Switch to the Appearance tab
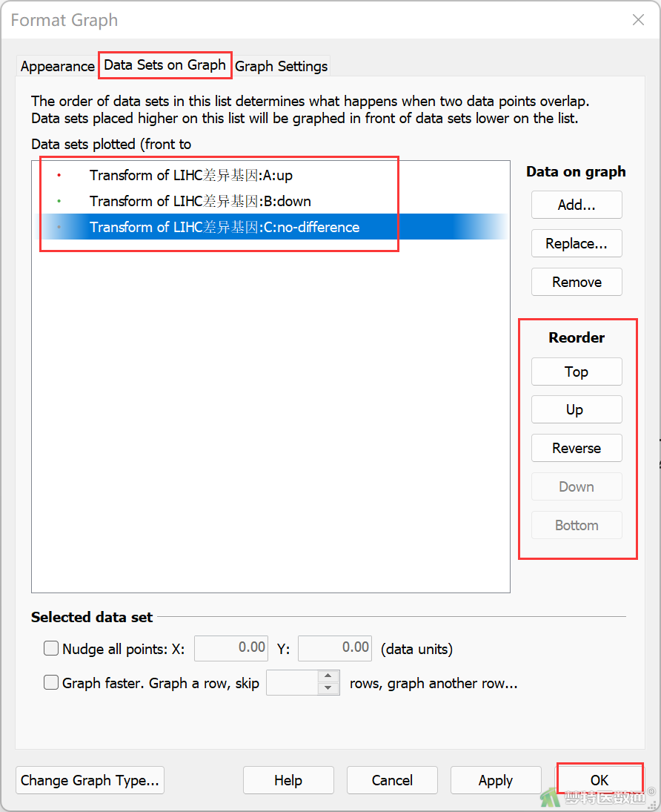The height and width of the screenshot is (812, 661). click(x=57, y=66)
